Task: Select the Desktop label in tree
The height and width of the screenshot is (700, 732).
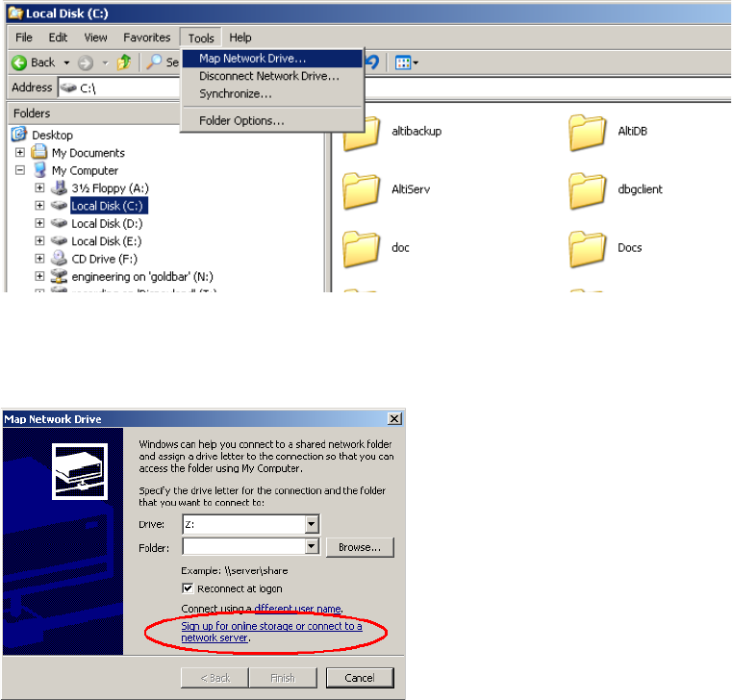Action: [52, 135]
